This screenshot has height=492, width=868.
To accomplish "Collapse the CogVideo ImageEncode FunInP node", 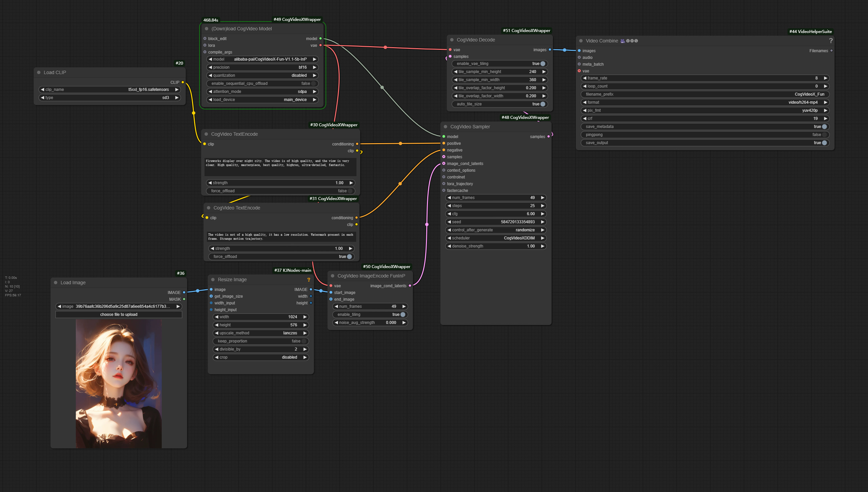I will [x=333, y=276].
